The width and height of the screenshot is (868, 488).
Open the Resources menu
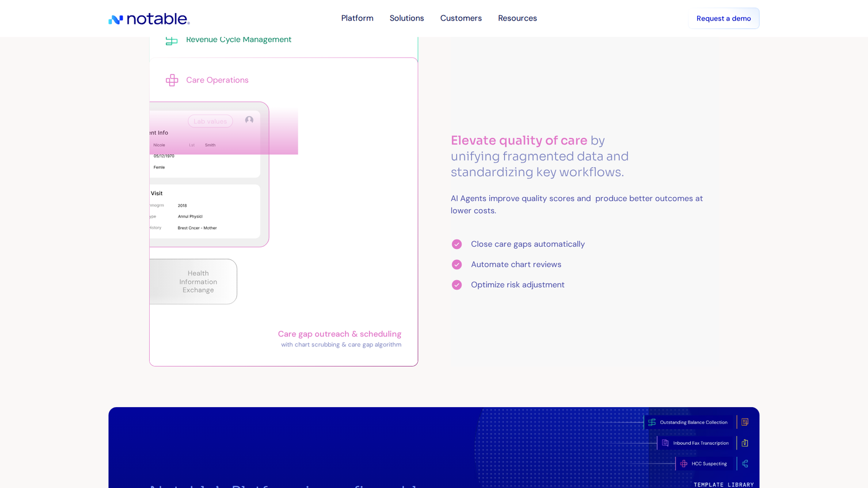pyautogui.click(x=518, y=18)
